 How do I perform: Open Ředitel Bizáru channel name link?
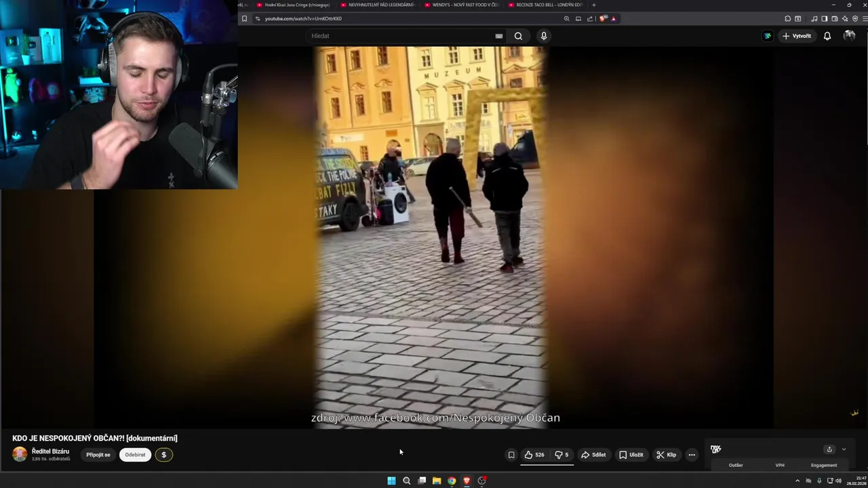[50, 451]
